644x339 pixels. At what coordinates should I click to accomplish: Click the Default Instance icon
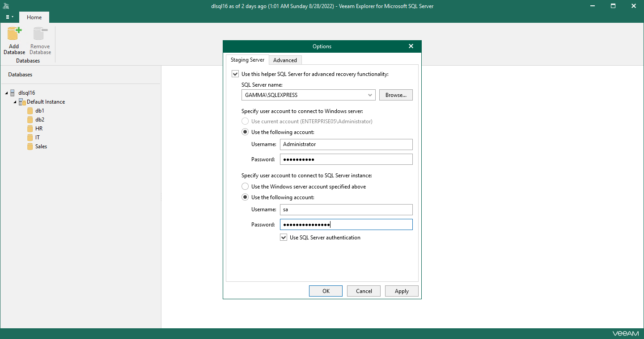pos(22,102)
